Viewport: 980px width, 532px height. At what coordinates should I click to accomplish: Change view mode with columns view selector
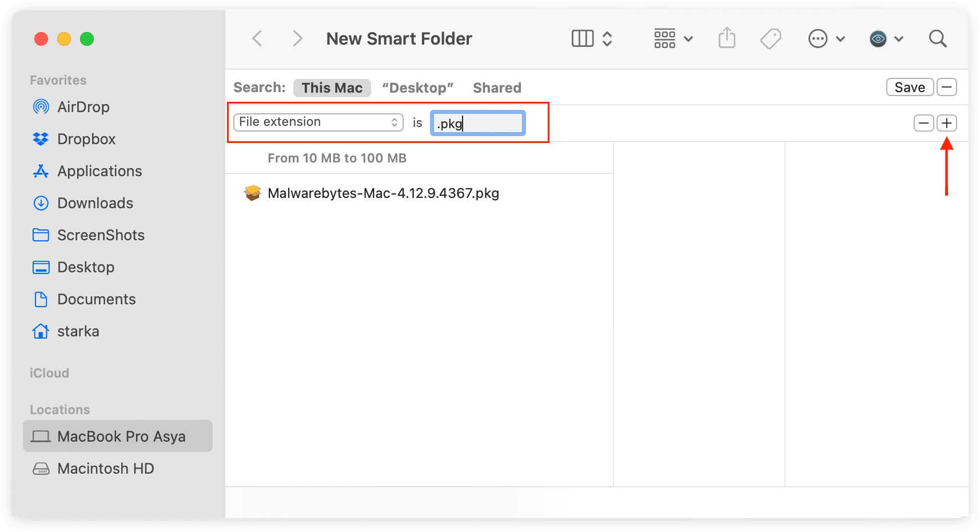(x=592, y=39)
